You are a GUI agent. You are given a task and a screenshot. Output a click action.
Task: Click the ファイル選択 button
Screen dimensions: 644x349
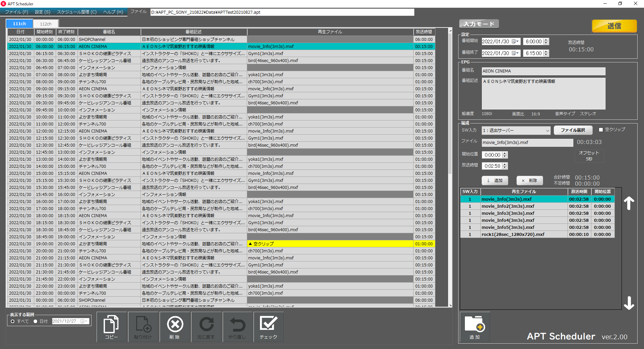pos(573,130)
